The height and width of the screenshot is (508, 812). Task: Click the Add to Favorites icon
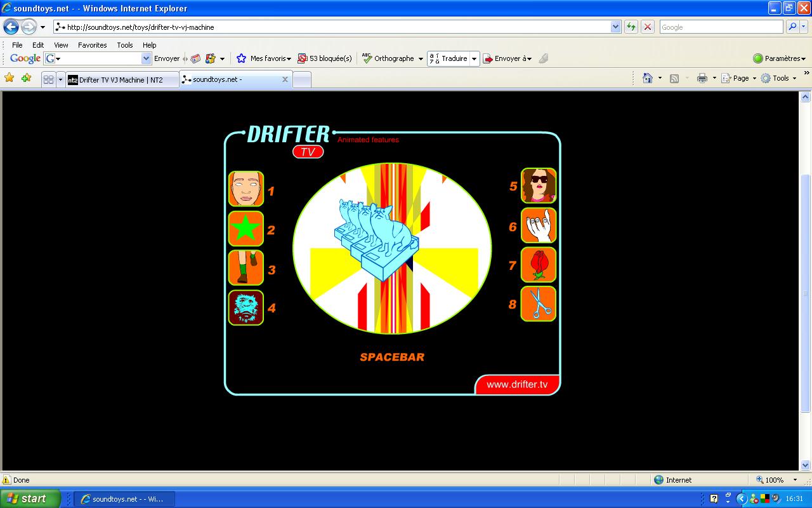point(26,78)
